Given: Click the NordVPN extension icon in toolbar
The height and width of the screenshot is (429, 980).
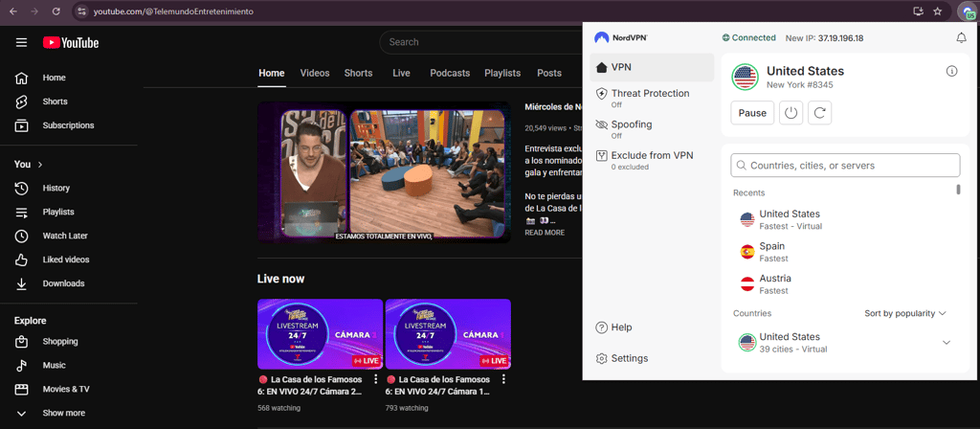Looking at the screenshot, I should click(x=967, y=11).
